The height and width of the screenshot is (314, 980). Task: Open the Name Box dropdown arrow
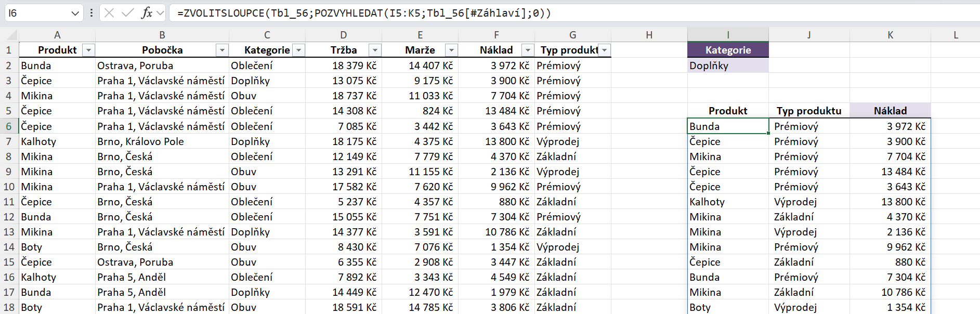coord(75,13)
